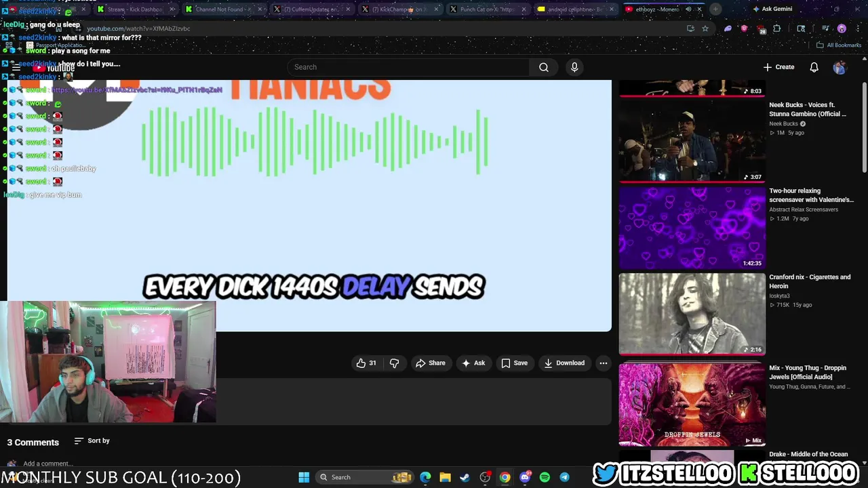Screen dimensions: 868x488
Task: Open Neek Bucks Voices video thumbnail
Action: click(x=692, y=141)
